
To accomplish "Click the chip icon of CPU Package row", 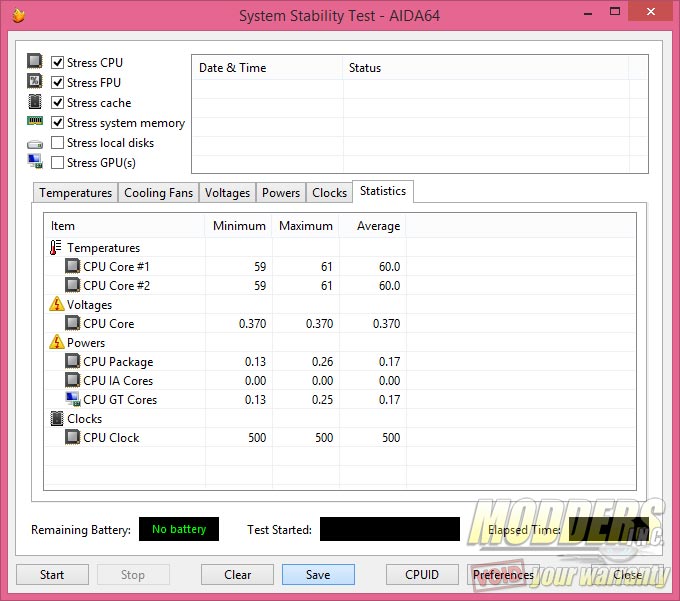I will click(x=72, y=361).
